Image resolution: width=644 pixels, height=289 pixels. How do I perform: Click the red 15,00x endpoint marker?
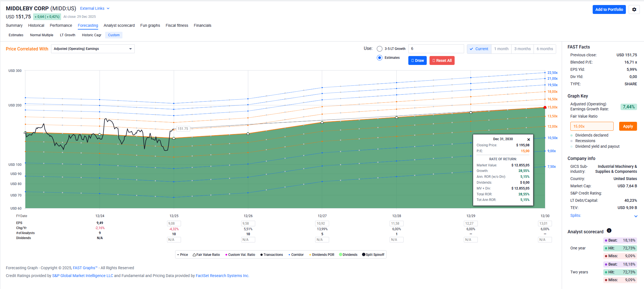tap(545, 107)
